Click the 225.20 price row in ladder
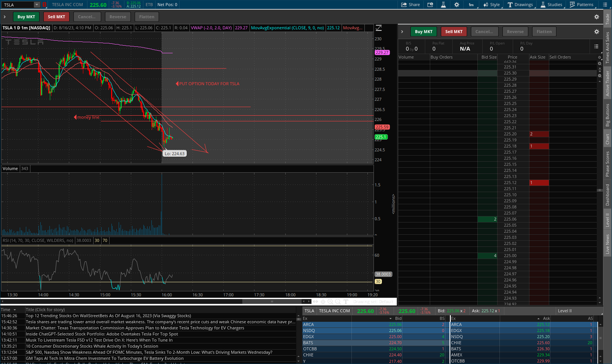 tap(509, 134)
